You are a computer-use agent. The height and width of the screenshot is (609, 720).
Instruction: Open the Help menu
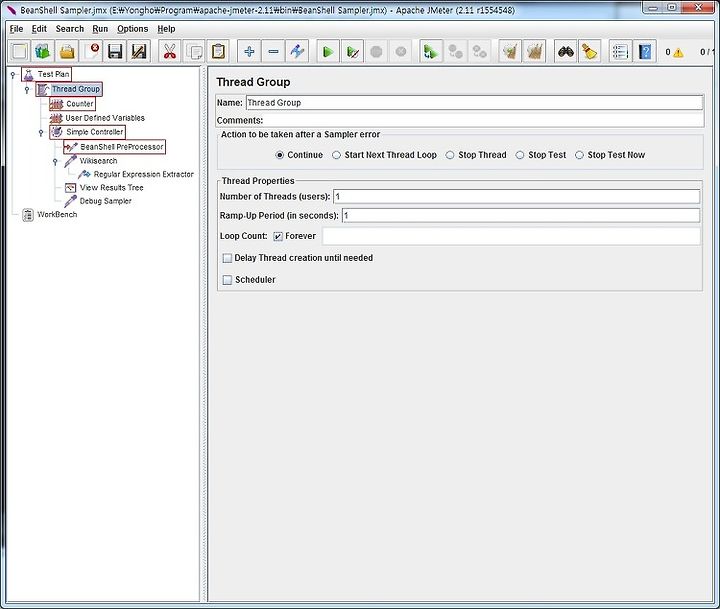pyautogui.click(x=166, y=29)
